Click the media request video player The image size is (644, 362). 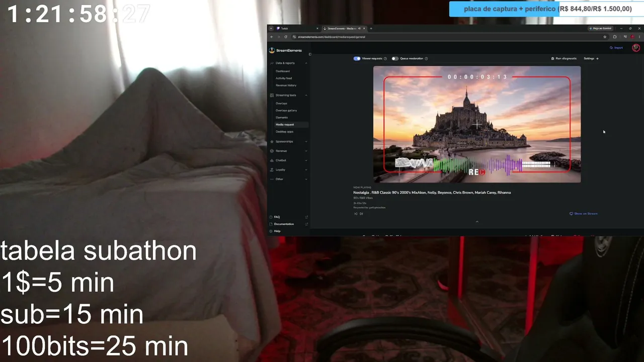[x=477, y=124]
